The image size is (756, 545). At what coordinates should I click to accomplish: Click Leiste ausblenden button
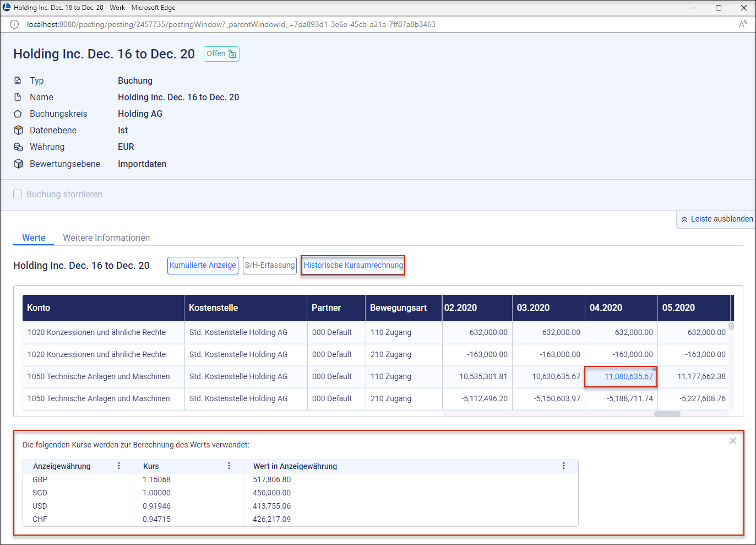[x=716, y=219]
